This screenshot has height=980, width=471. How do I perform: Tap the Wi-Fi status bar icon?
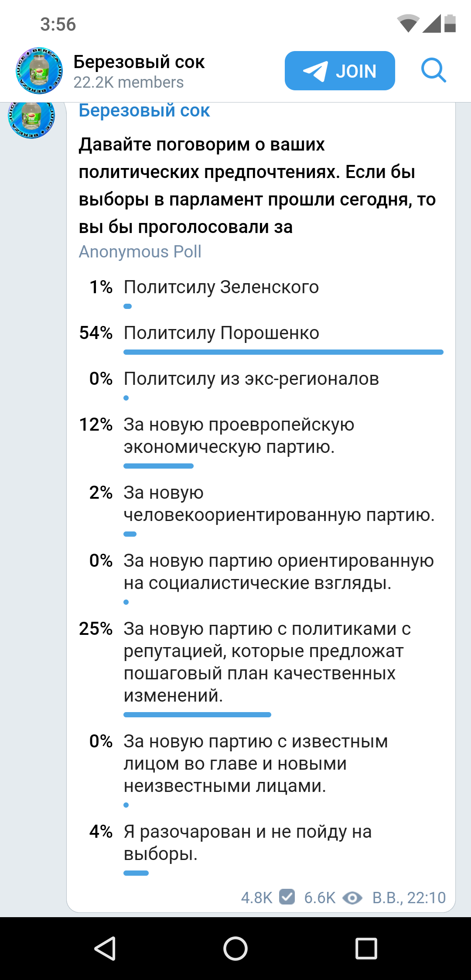point(408,23)
